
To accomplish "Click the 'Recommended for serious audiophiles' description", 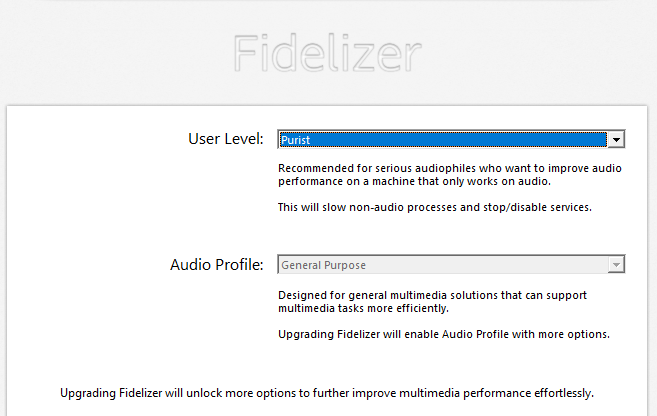I will pyautogui.click(x=450, y=168).
